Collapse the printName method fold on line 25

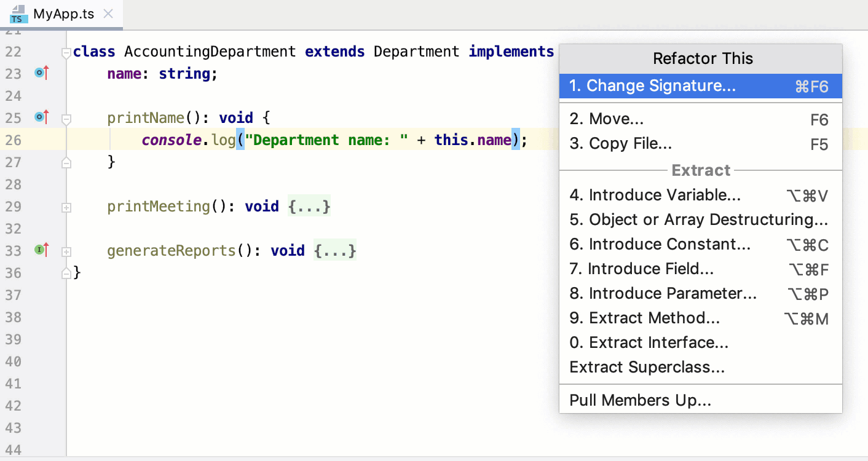(66, 119)
